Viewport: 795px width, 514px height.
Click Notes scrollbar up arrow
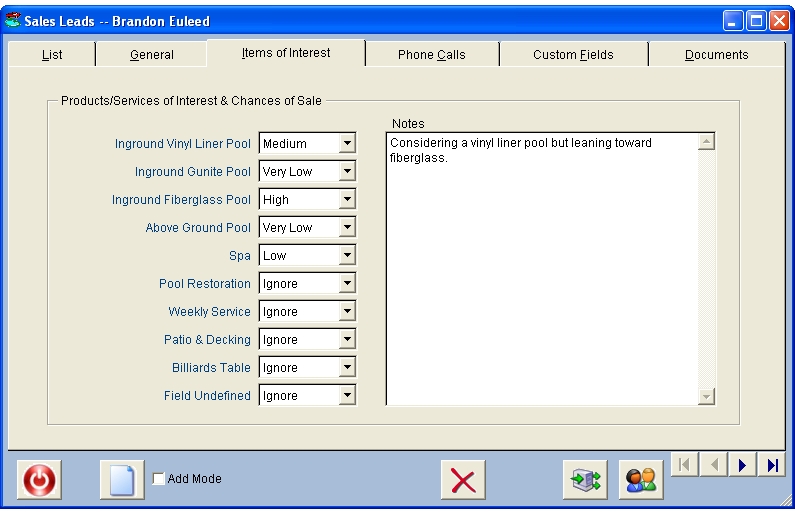point(706,141)
